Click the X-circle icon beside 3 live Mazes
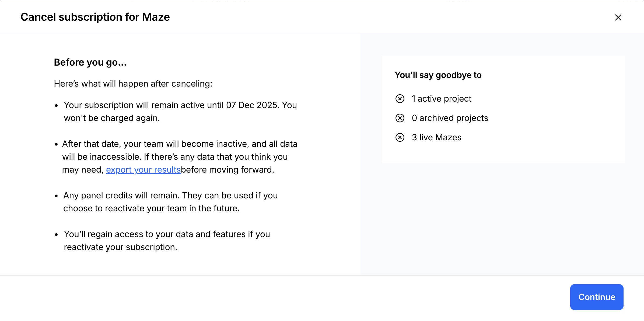The height and width of the screenshot is (321, 644). point(400,137)
